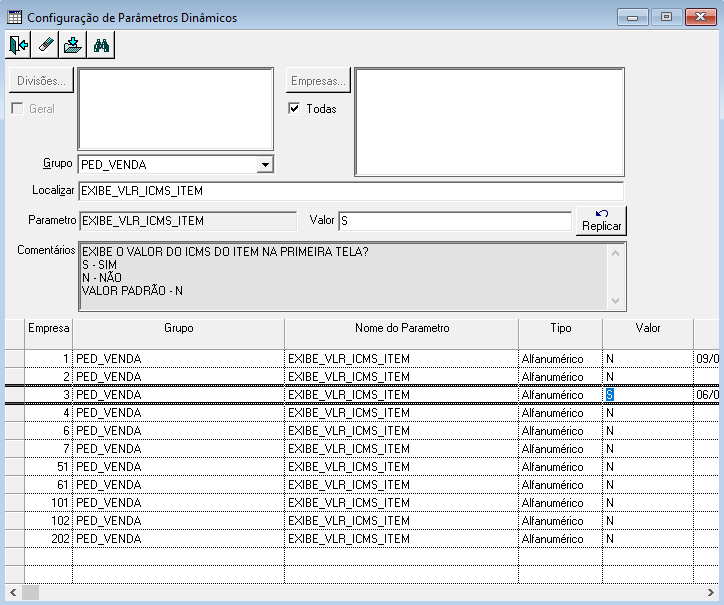Click the Divisões list box
This screenshot has height=605, width=724.
[175, 109]
